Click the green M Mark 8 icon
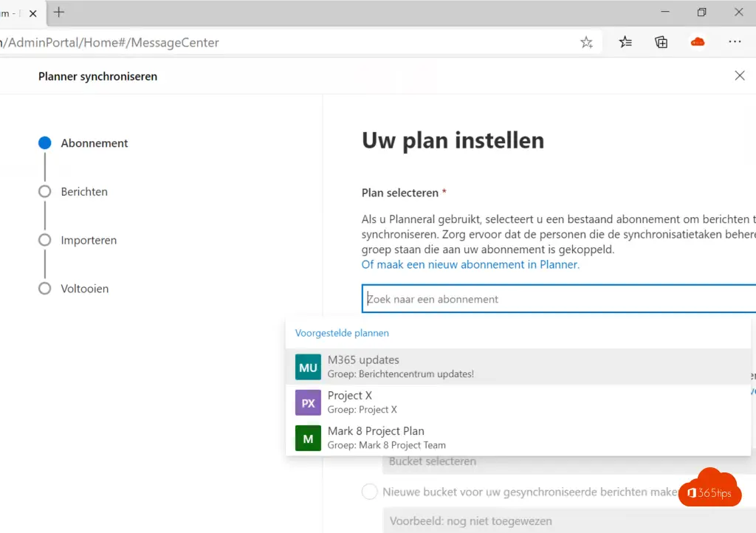Image resolution: width=756 pixels, height=533 pixels. tap(308, 438)
